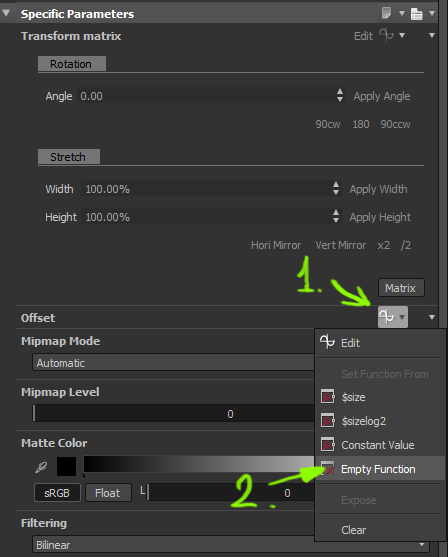Screen dimensions: 448x557
Task: Click the Apply Angle button
Action: 382,96
